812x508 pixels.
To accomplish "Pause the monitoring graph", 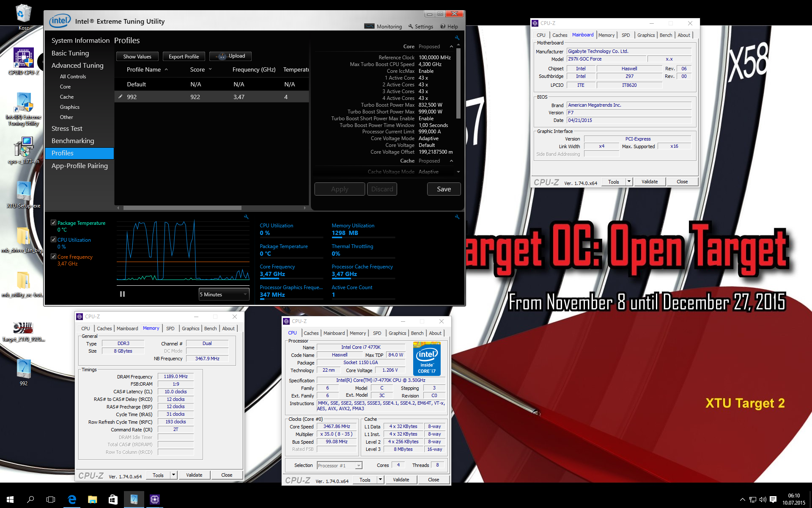I will 122,294.
